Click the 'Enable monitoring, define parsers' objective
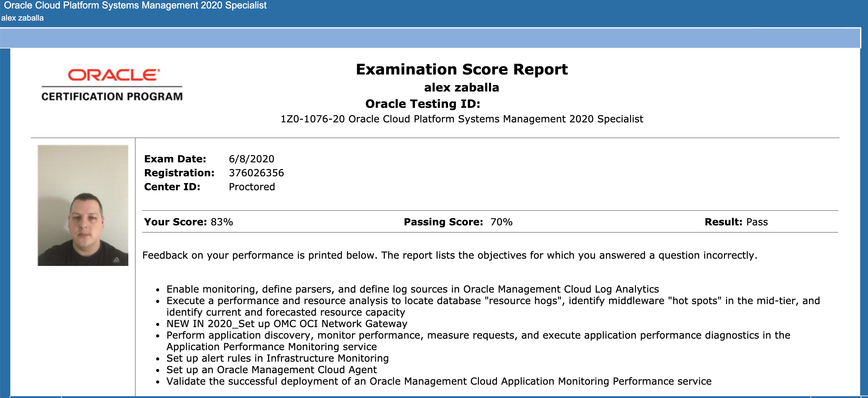868x398 pixels. 413,289
